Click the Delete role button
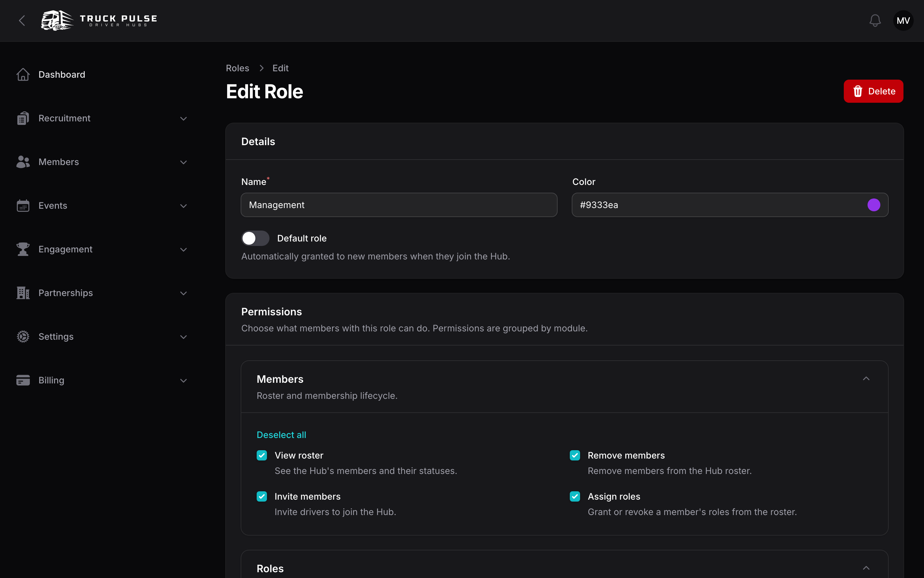 tap(873, 92)
